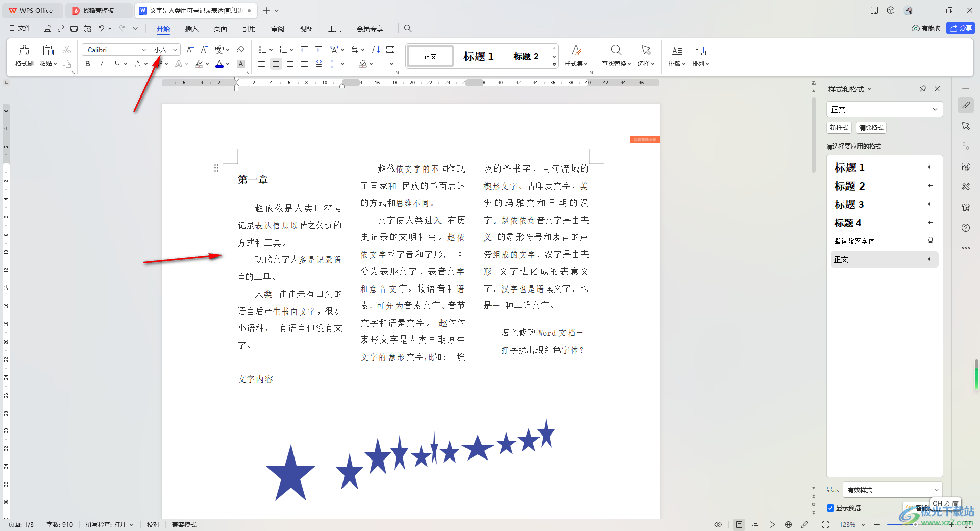Screen dimensions: 980x531
Task: Toggle the Show Preview checkbox
Action: point(830,508)
